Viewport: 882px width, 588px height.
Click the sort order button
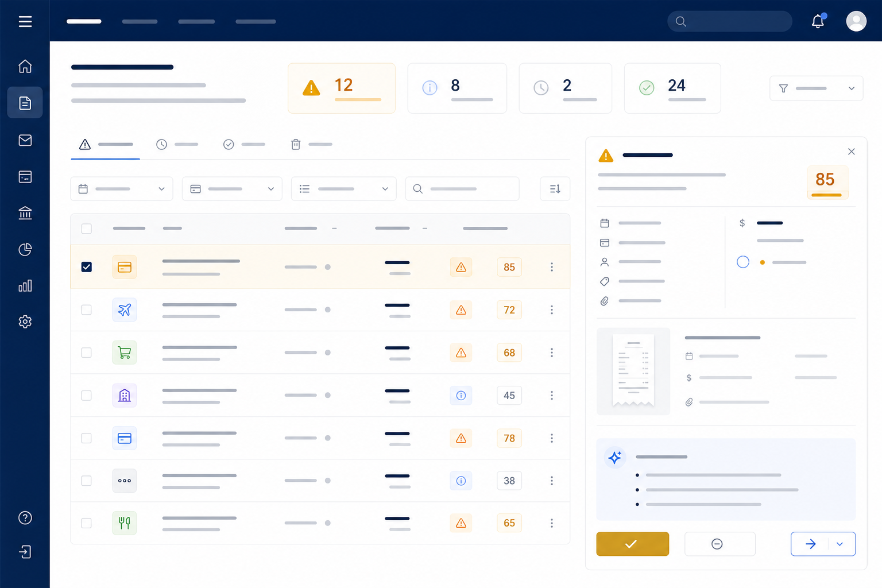point(555,189)
